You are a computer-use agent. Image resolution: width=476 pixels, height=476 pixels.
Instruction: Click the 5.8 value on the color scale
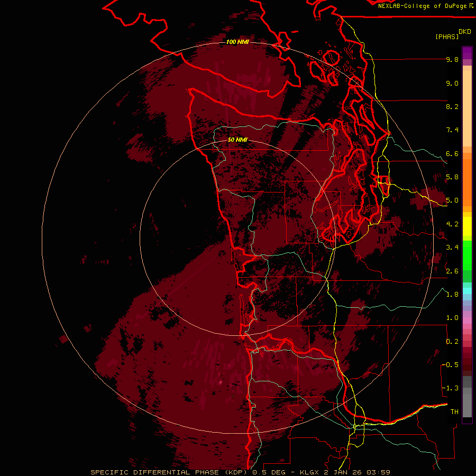click(452, 177)
